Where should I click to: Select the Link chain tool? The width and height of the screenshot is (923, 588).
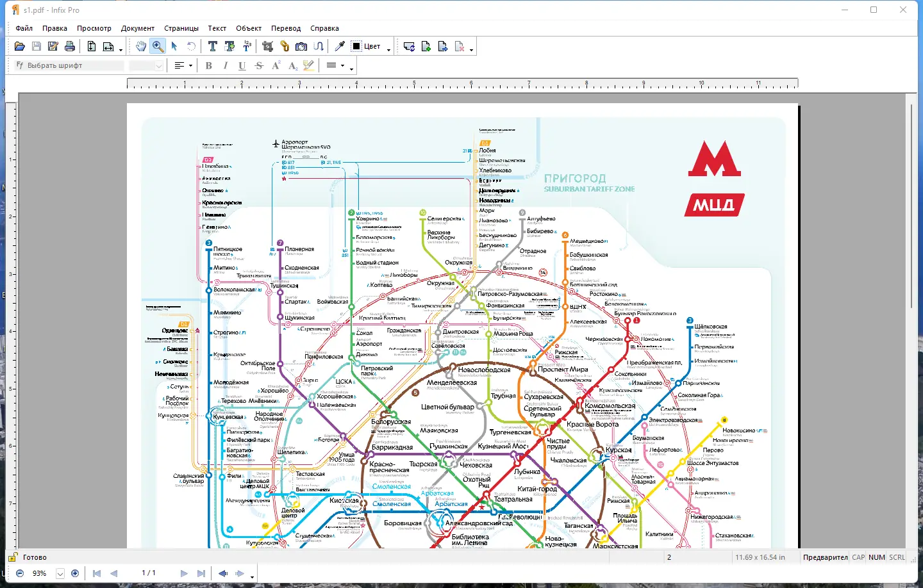point(285,46)
